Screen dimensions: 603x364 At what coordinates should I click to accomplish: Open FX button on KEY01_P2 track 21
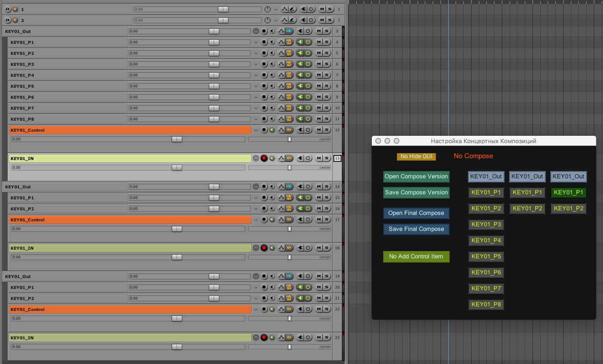[300, 298]
